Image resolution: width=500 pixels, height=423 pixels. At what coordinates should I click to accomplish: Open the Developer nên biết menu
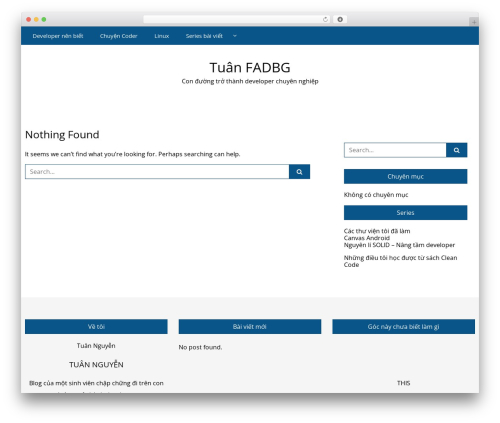(58, 36)
